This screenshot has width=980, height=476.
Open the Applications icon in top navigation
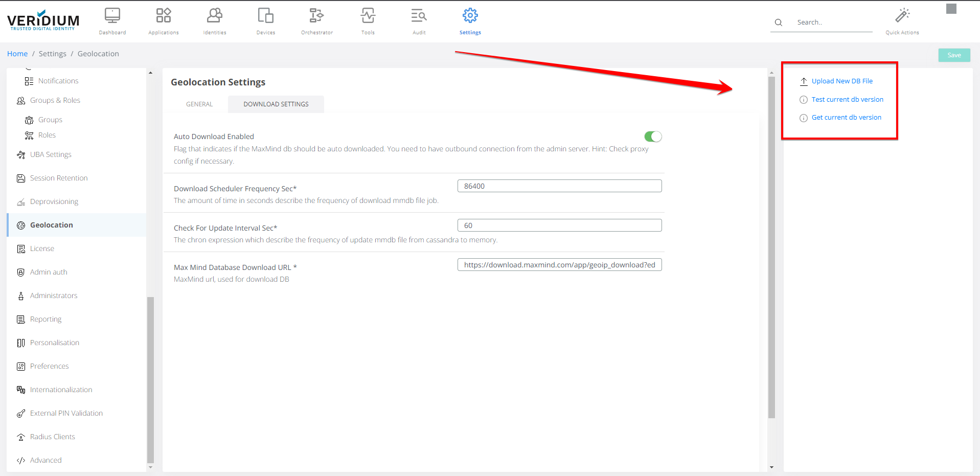164,16
